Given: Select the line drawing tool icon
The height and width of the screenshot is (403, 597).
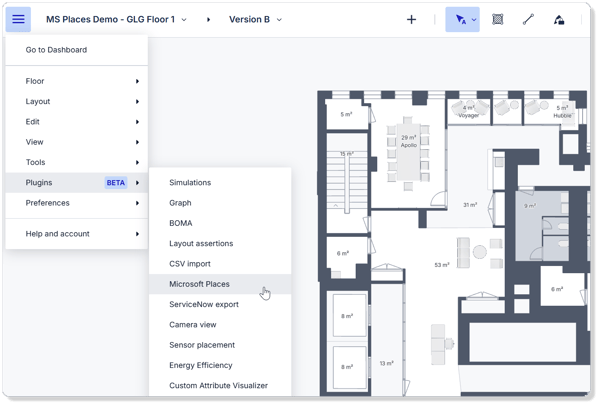Looking at the screenshot, I should pos(528,19).
